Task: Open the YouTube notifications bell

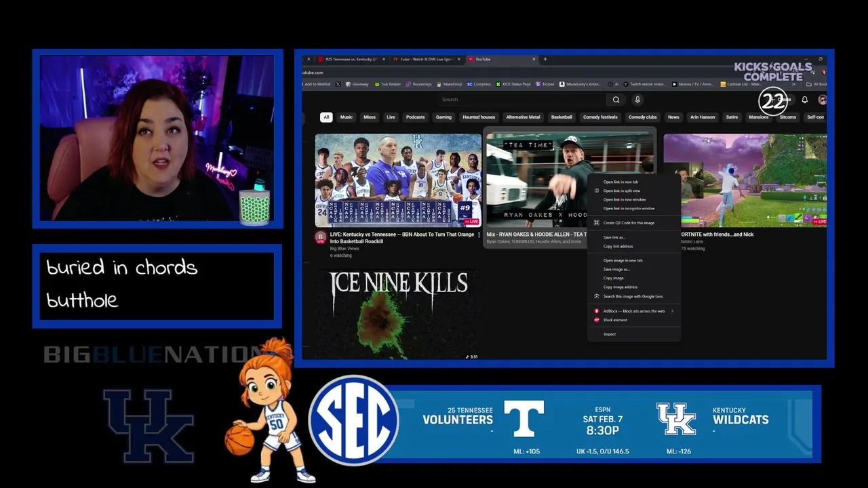Action: pos(804,100)
